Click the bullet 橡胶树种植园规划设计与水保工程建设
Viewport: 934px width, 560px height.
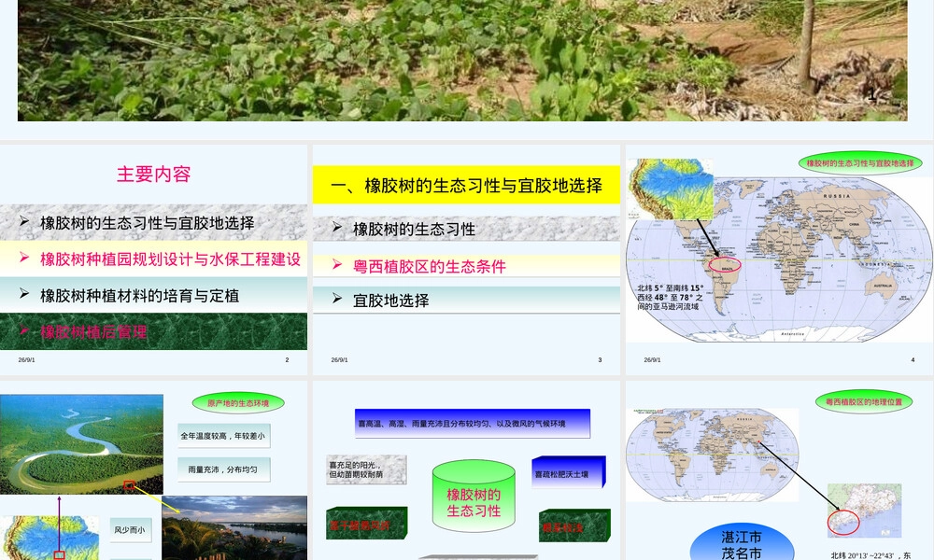pyautogui.click(x=170, y=259)
